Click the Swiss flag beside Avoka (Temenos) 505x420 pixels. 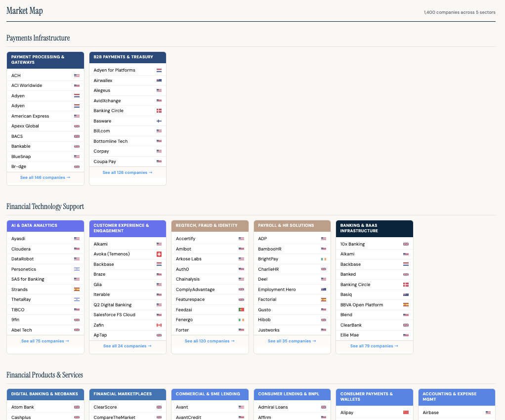coord(159,253)
